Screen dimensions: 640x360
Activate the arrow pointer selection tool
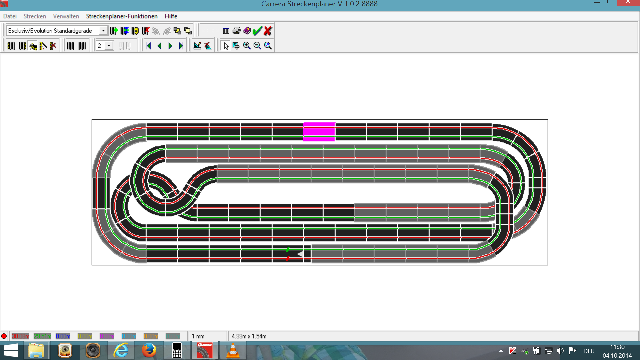coord(226,46)
